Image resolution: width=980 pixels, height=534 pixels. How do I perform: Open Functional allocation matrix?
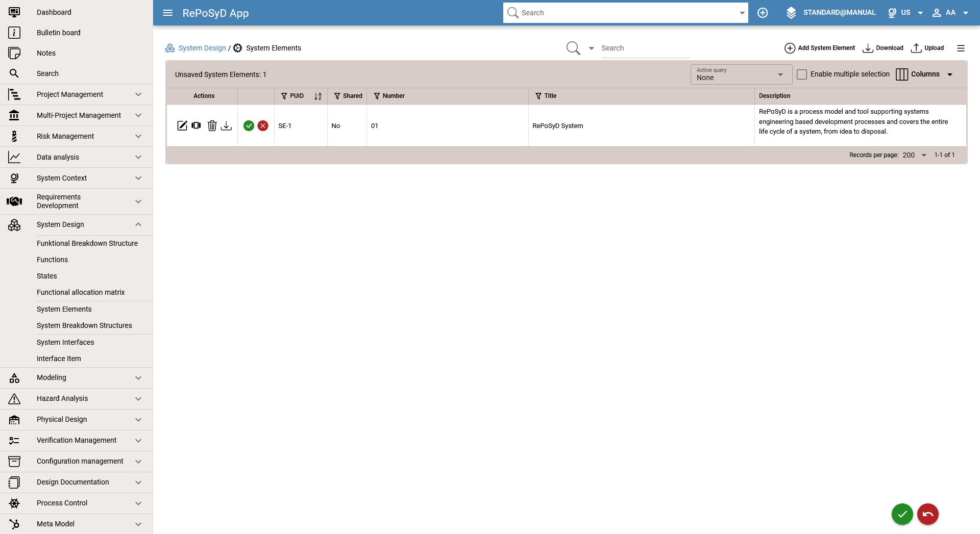coord(81,292)
